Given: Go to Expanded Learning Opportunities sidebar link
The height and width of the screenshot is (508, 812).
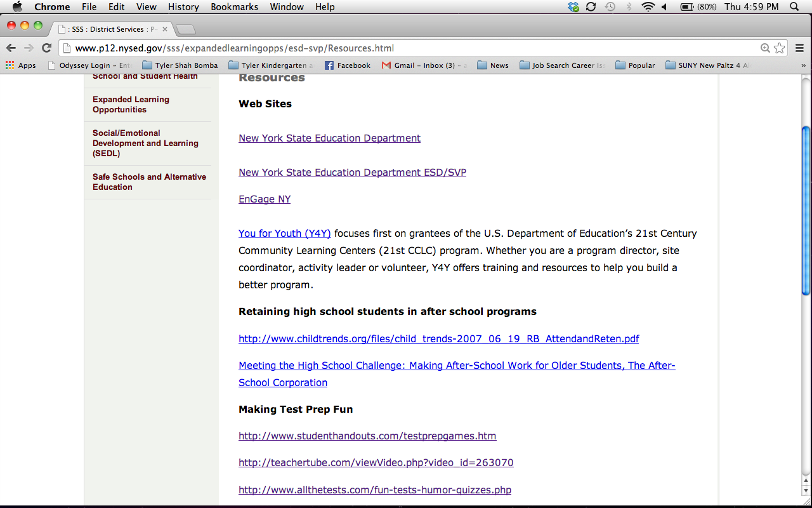Looking at the screenshot, I should coord(131,104).
